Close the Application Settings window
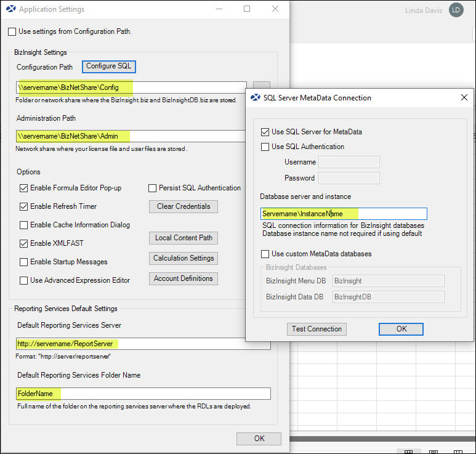Viewport: 476px width, 454px height. [275, 9]
